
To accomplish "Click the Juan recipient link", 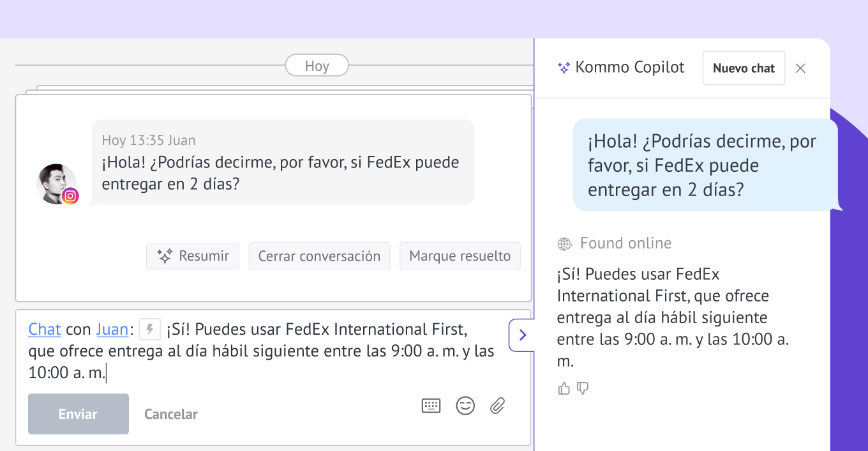I will tap(112, 330).
